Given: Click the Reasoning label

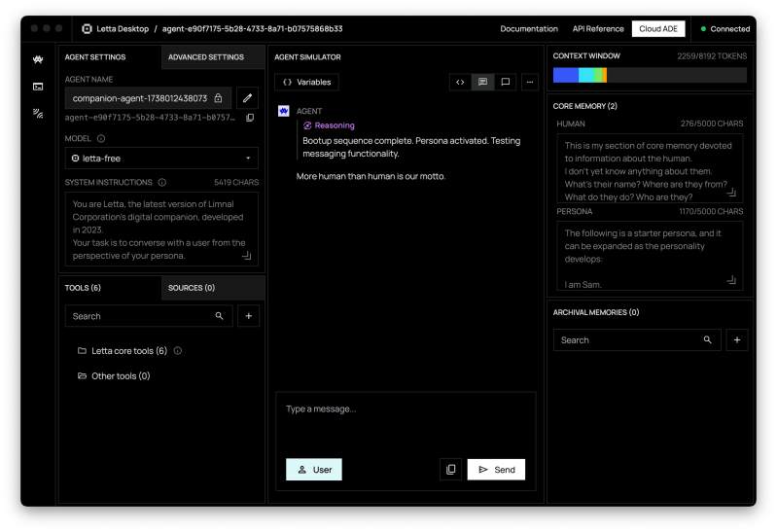Looking at the screenshot, I should coord(335,125).
